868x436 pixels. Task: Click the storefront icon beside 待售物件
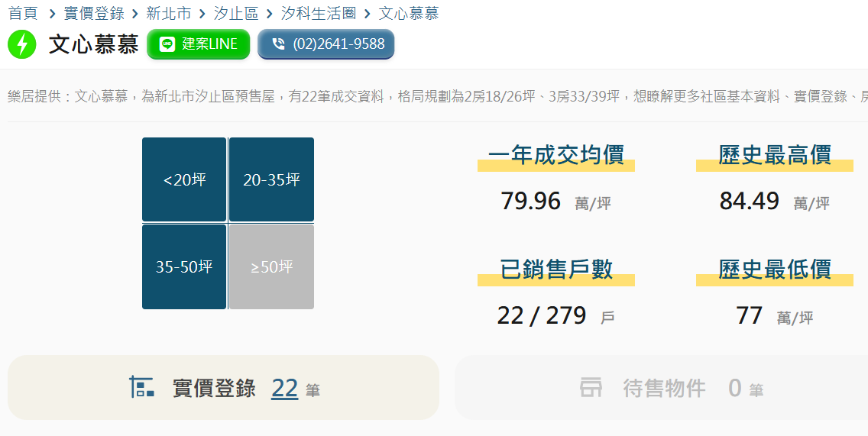click(x=591, y=387)
